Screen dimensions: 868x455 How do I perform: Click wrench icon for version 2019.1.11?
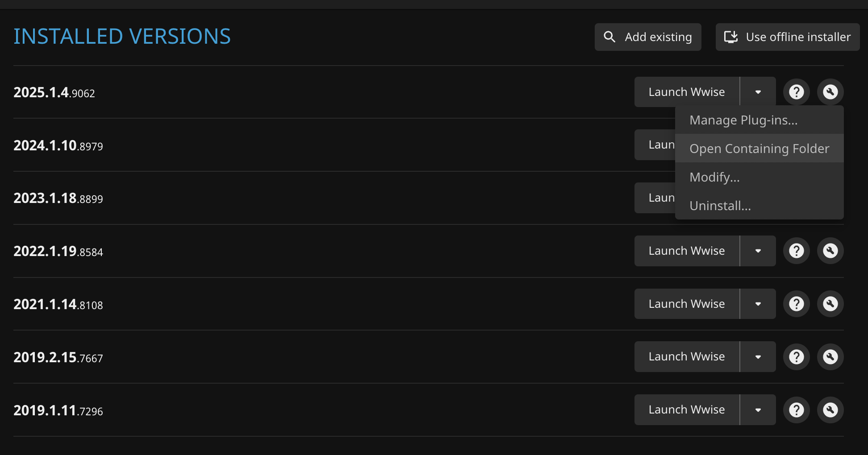tap(830, 410)
